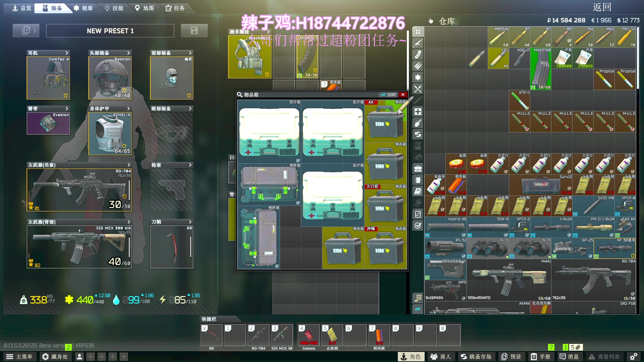Click the character silhouette icon beside 藏身处

coord(79,357)
